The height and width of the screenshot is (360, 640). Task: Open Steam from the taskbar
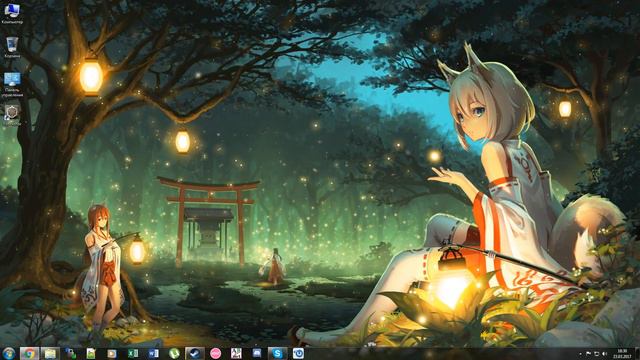pyautogui.click(x=195, y=353)
